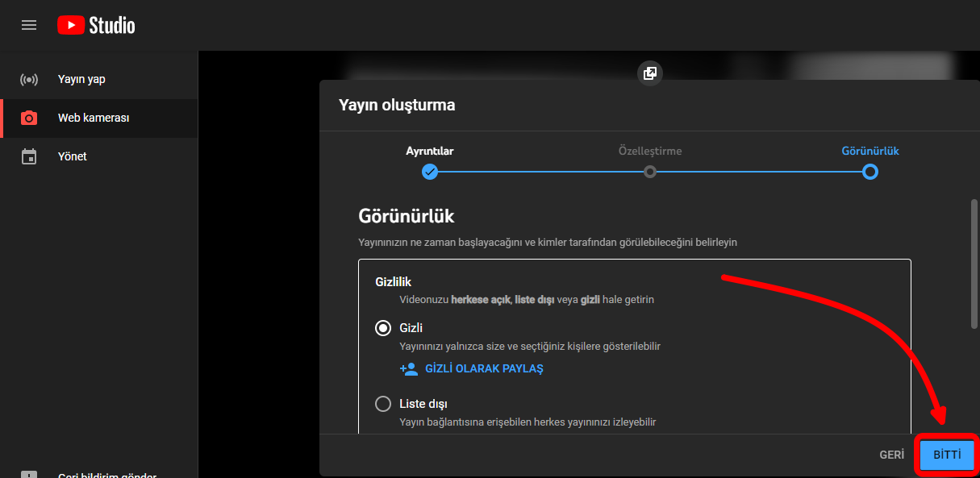The height and width of the screenshot is (478, 980).
Task: Switch to the Özelleştirme step
Action: click(650, 172)
